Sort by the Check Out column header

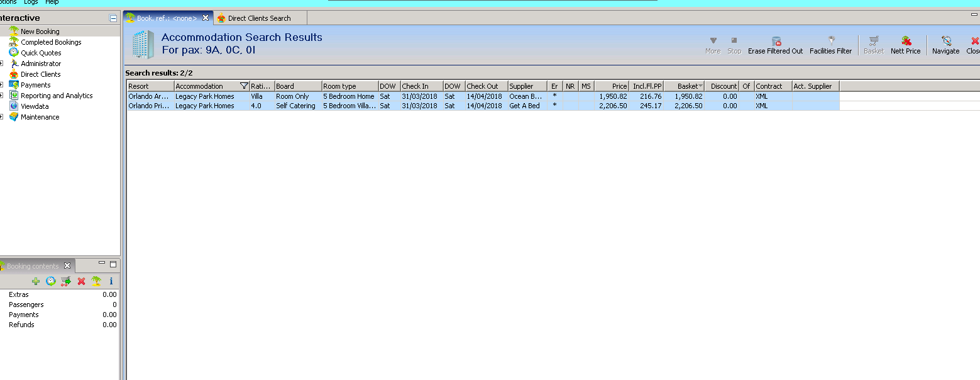pyautogui.click(x=487, y=86)
